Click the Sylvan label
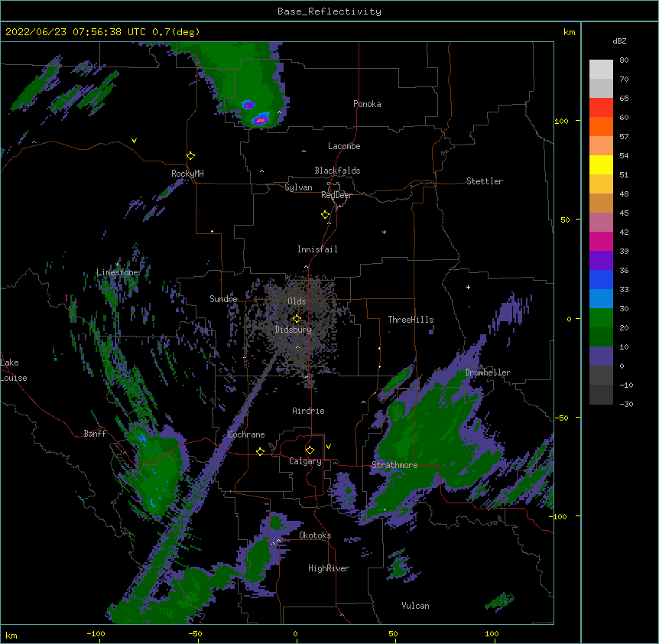The width and height of the screenshot is (659, 644). tap(298, 187)
